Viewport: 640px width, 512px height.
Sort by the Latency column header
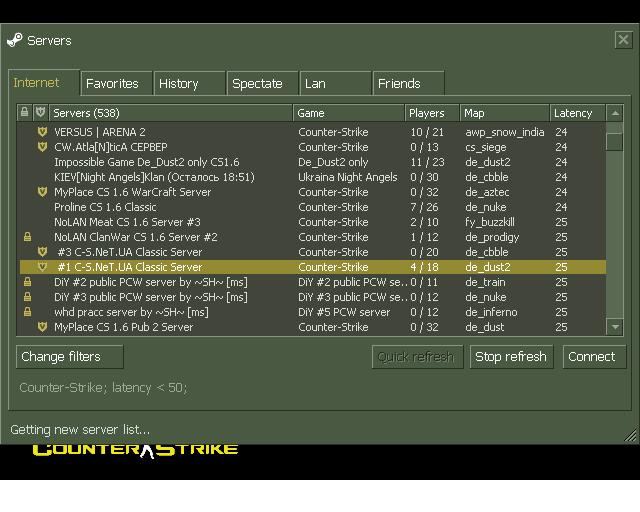point(578,113)
